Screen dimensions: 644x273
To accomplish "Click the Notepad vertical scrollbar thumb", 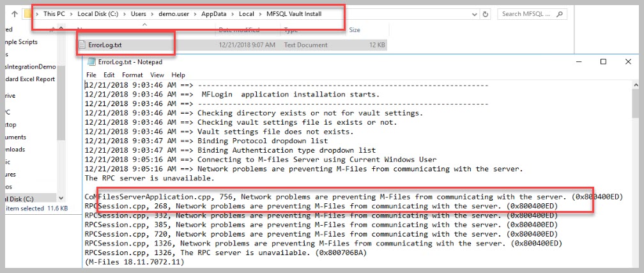I will tap(635, 102).
